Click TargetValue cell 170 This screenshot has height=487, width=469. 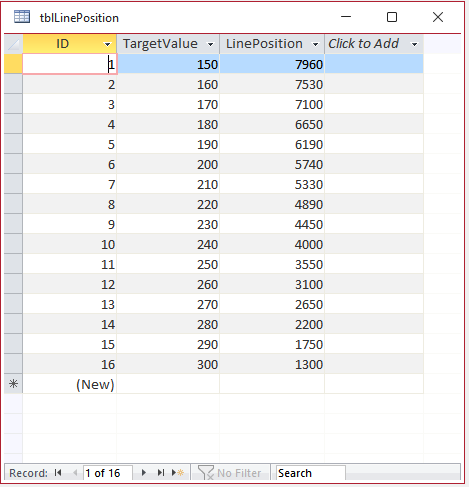pyautogui.click(x=168, y=104)
